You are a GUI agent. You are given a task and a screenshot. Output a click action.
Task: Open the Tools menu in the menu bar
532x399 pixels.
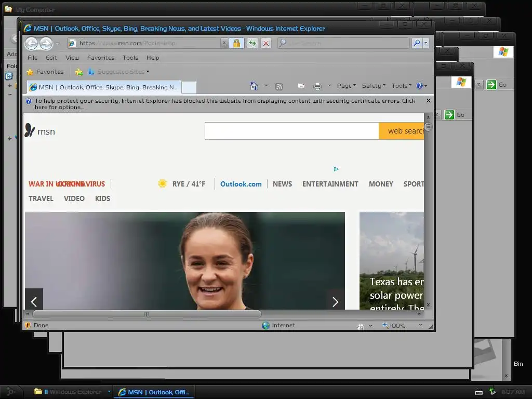click(130, 58)
